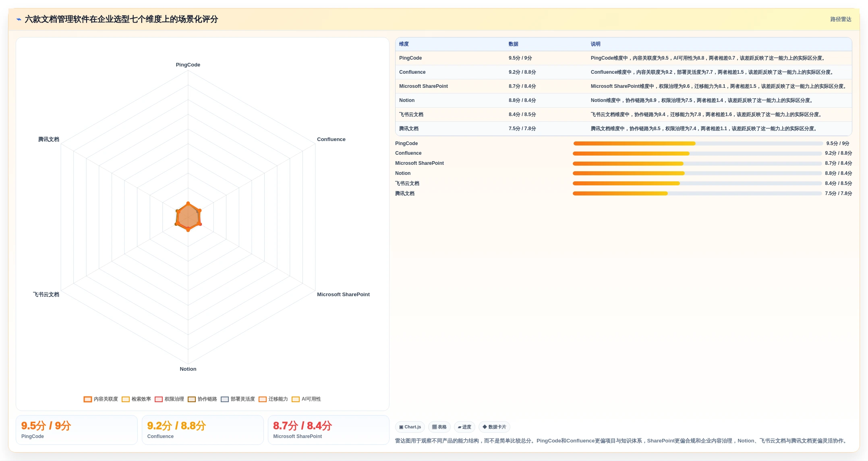This screenshot has height=461, width=868.
Task: Click the 数据卡片 tag chip
Action: 494,427
